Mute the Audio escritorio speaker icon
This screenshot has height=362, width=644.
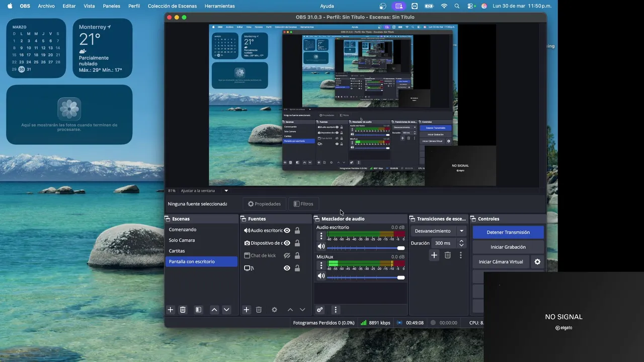pos(321,246)
